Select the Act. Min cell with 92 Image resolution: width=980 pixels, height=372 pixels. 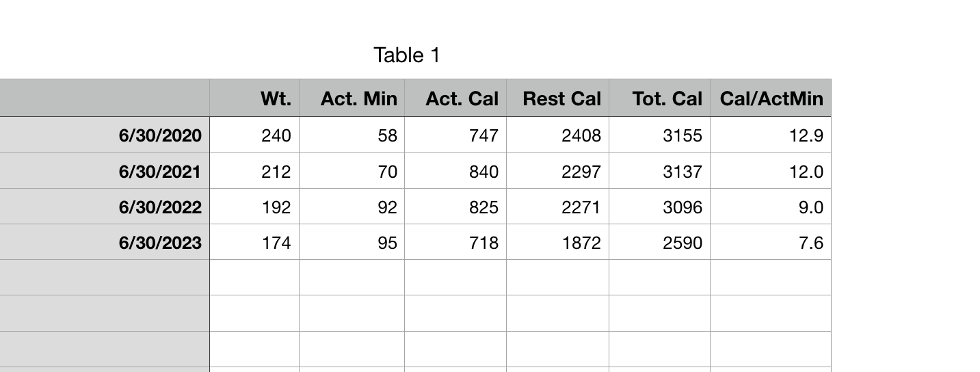[x=352, y=207]
